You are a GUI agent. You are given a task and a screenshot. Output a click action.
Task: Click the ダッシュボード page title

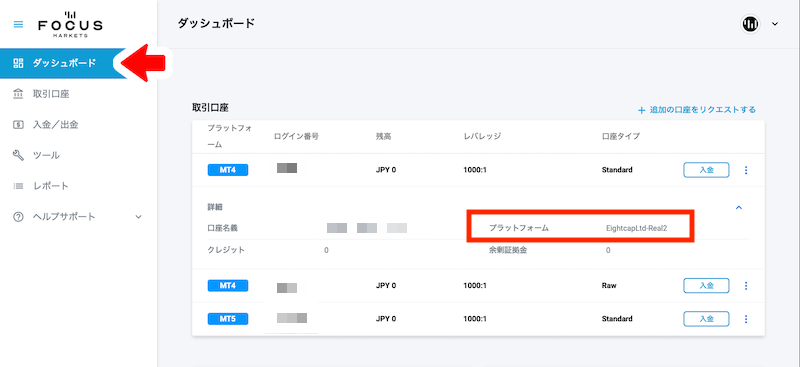216,23
